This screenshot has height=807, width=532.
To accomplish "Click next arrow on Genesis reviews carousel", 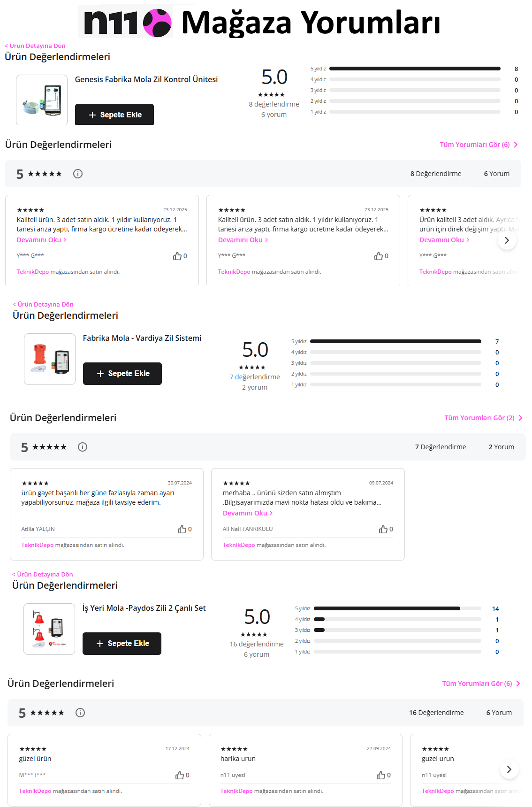I will coord(507,240).
